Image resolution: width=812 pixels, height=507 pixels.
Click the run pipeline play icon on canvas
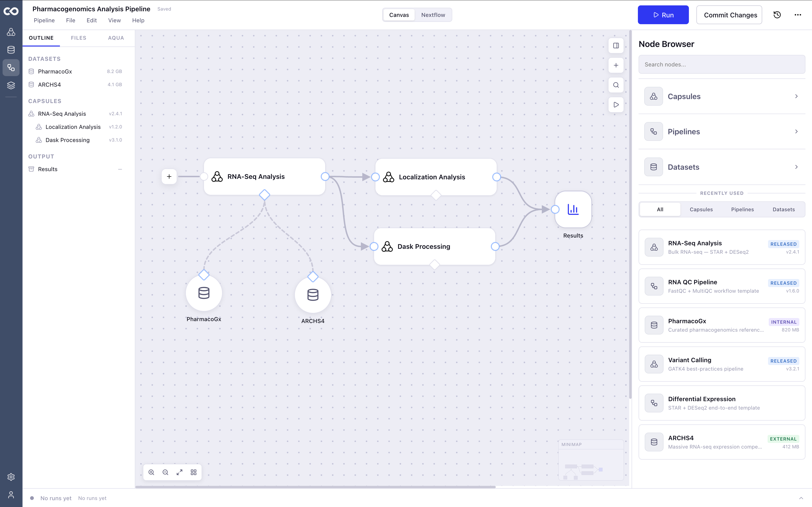[x=616, y=105]
